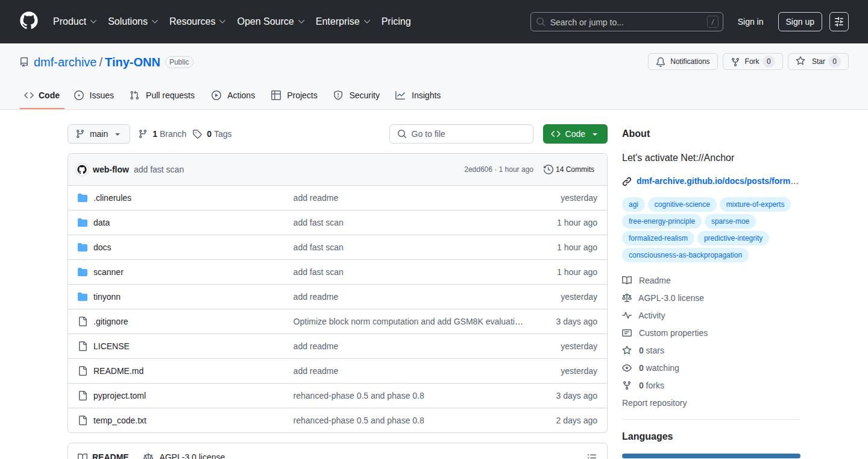Select the commits history clock icon
868x459 pixels.
548,169
